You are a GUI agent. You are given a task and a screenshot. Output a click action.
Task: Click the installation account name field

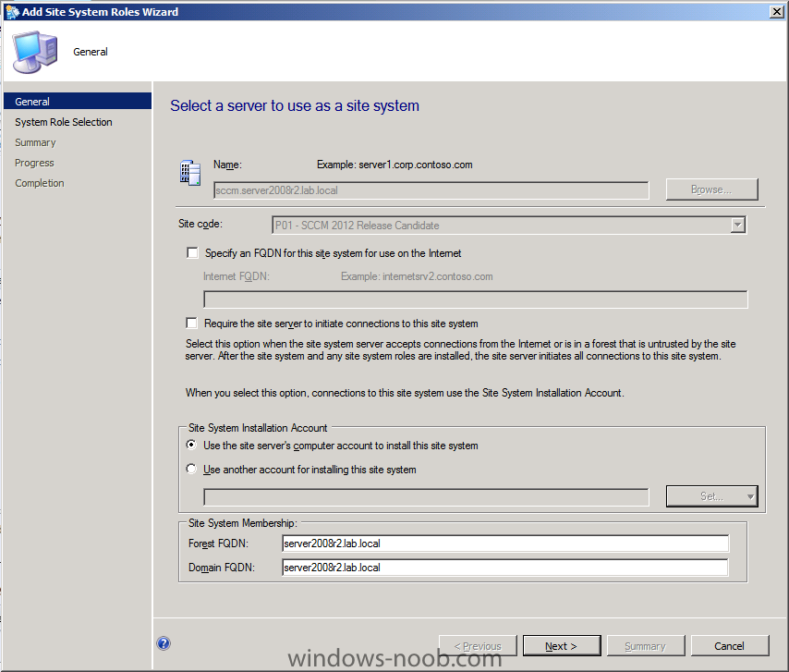pos(426,496)
